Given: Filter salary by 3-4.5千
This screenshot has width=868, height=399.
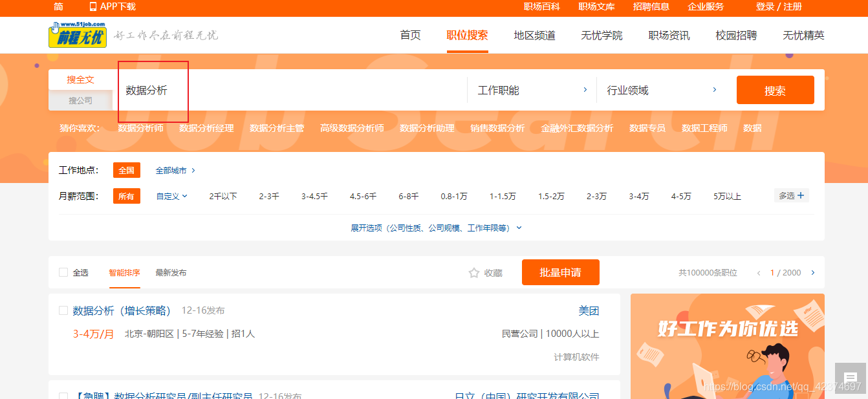Looking at the screenshot, I should (x=314, y=196).
